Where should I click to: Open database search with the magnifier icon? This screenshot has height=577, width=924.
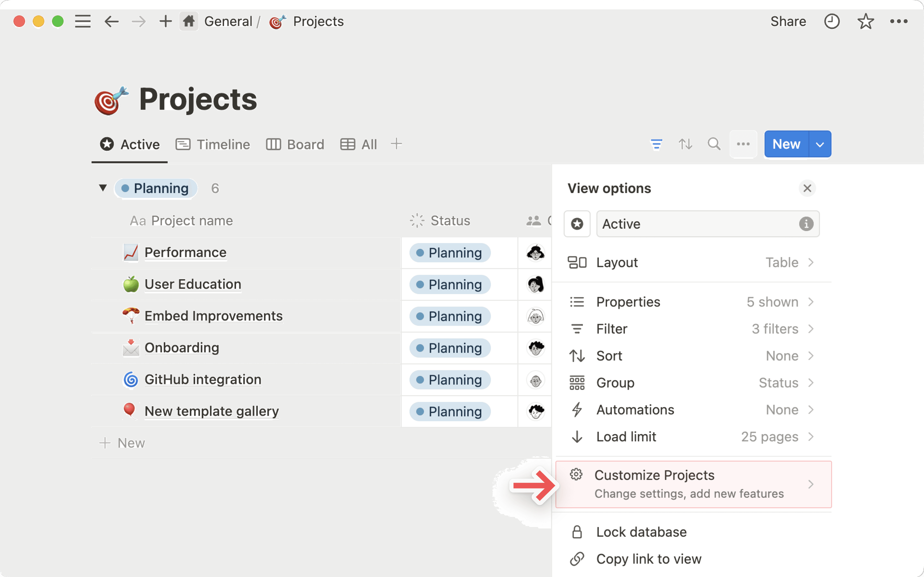714,144
